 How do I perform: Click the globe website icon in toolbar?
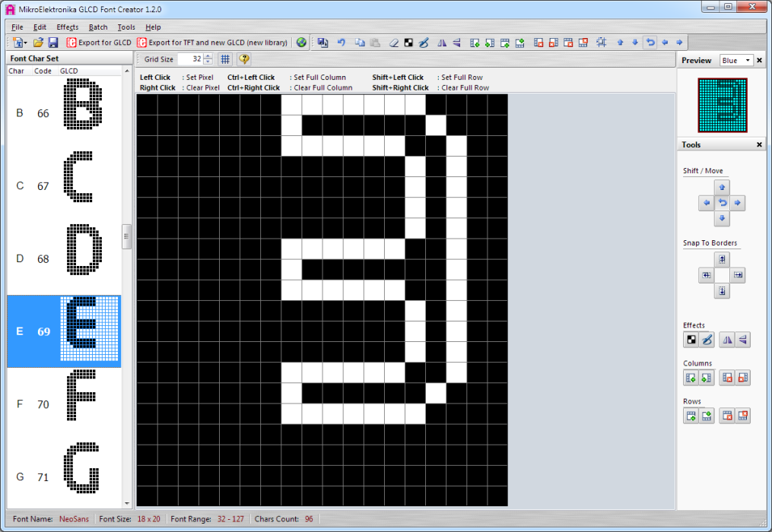[301, 43]
